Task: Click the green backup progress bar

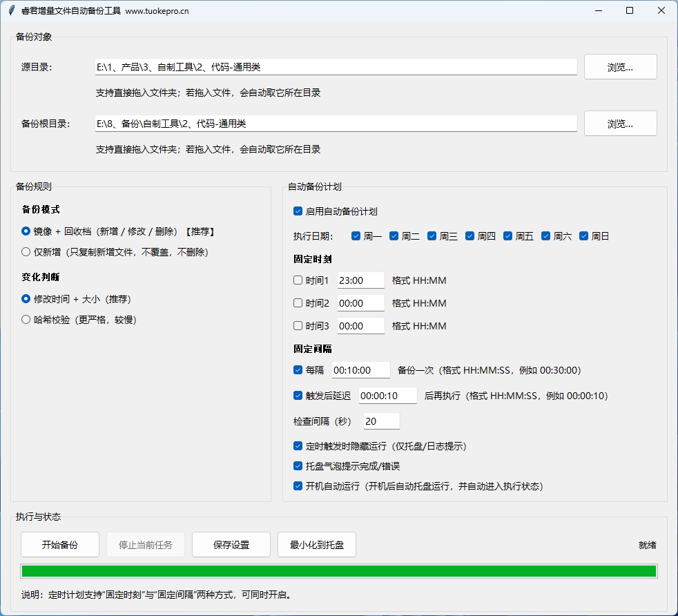Action: (339, 571)
